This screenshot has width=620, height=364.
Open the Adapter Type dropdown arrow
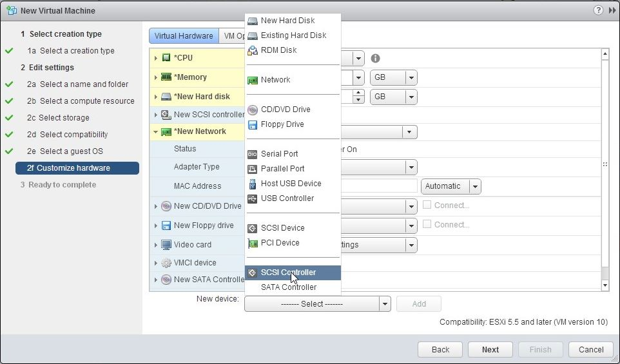pyautogui.click(x=411, y=167)
